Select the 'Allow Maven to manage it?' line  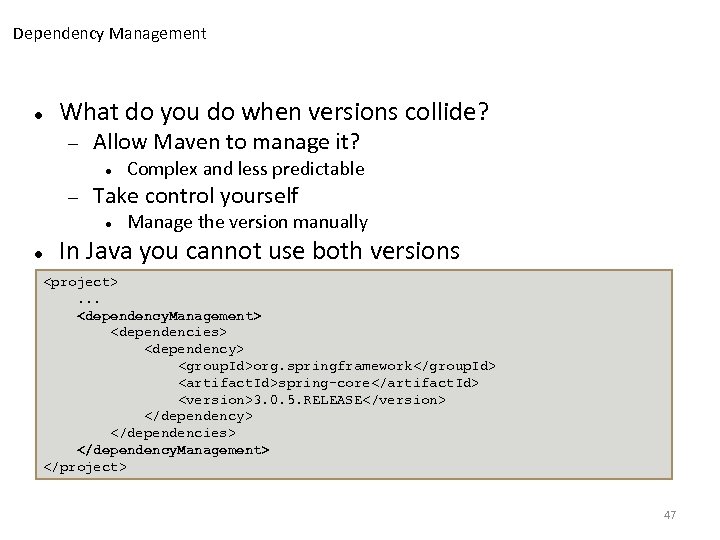tap(226, 142)
